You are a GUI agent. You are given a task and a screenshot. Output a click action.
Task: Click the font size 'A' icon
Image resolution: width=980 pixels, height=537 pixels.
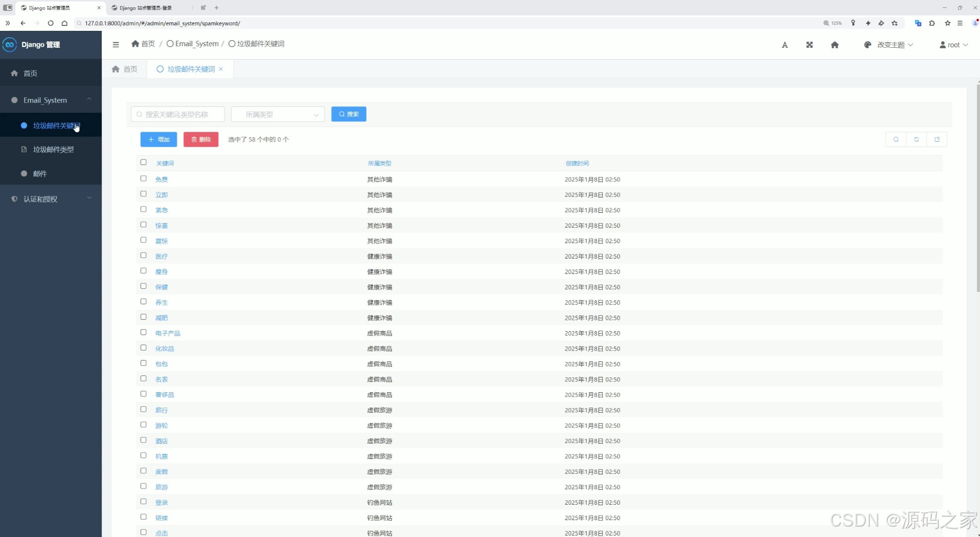click(785, 45)
